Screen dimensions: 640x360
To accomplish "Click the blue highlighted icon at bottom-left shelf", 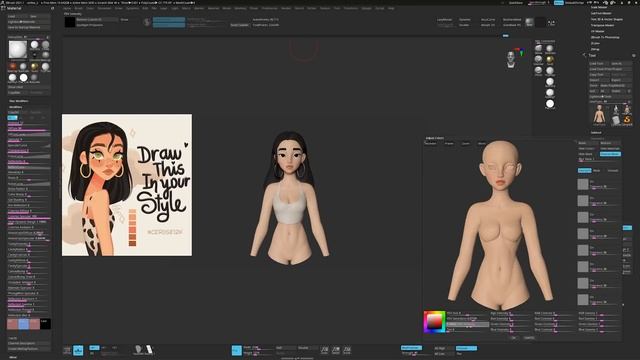I will click(x=78, y=350).
